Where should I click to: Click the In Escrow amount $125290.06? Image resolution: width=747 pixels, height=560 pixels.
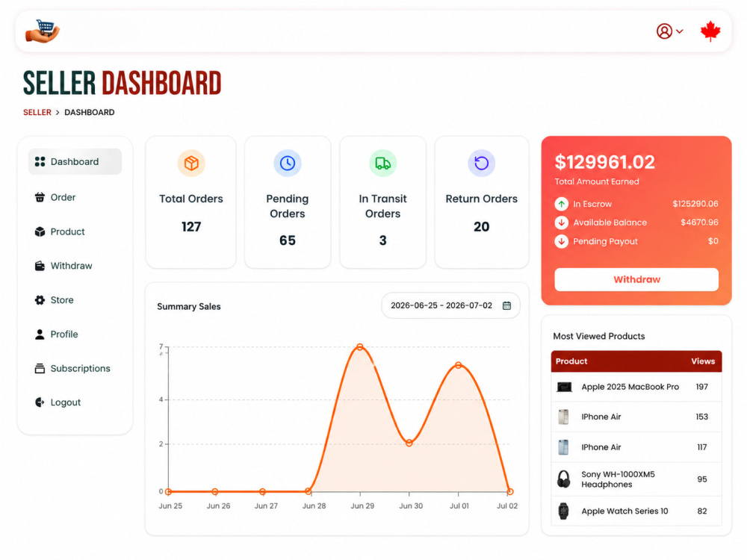pos(695,204)
